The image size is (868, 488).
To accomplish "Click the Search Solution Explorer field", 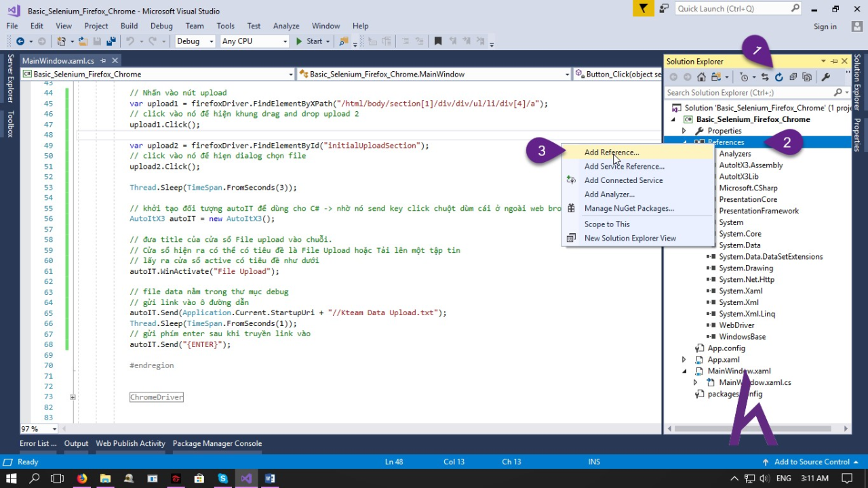I will (749, 92).
